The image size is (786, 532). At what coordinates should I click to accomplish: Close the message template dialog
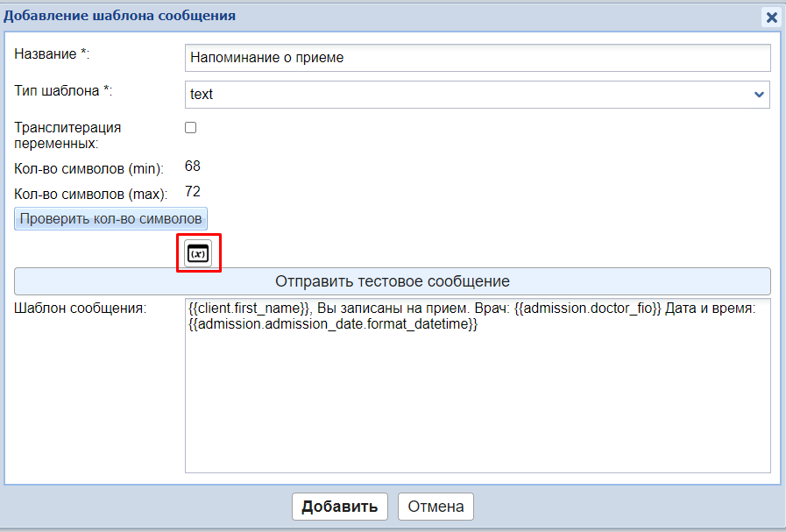(771, 17)
